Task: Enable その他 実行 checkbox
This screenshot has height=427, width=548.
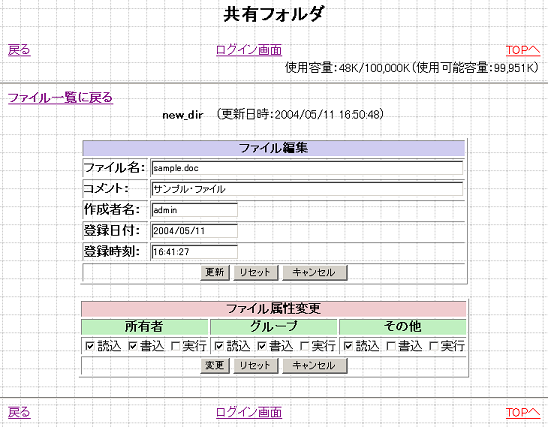Action: click(433, 346)
